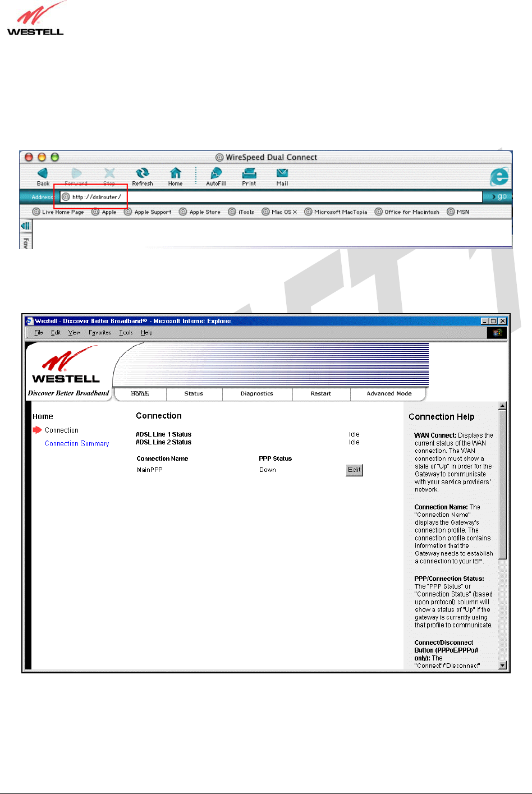Click the http://dslrouter/ address field

(x=271, y=196)
